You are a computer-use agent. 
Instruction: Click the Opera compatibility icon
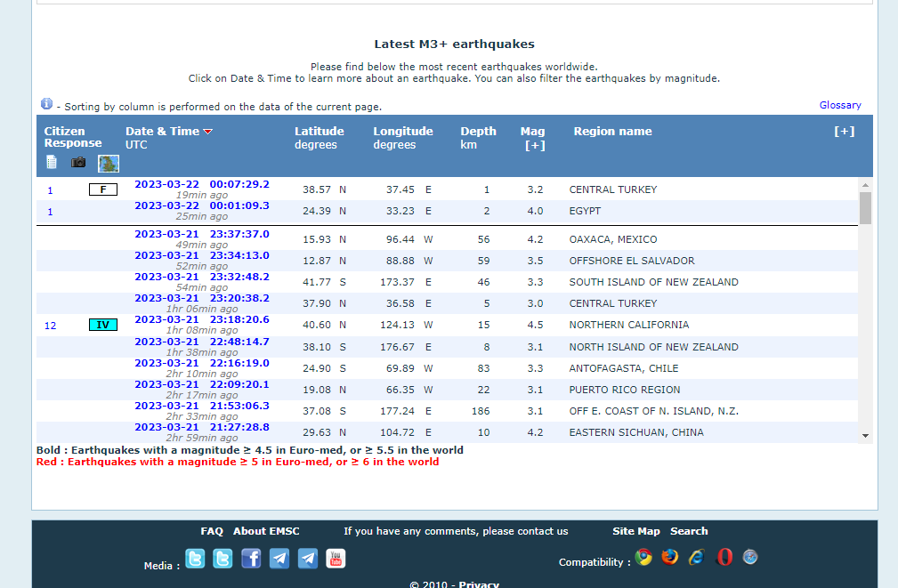coord(724,558)
